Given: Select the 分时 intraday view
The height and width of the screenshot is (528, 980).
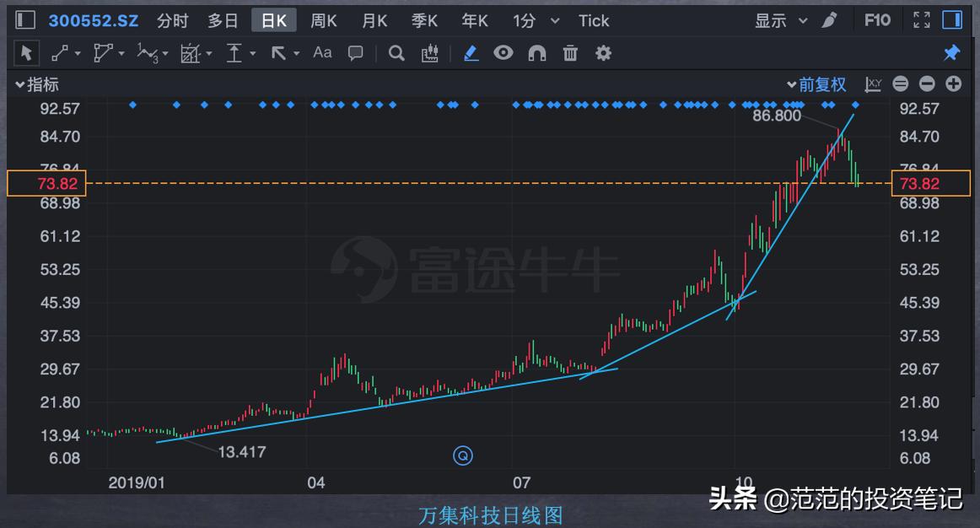Looking at the screenshot, I should pos(173,20).
